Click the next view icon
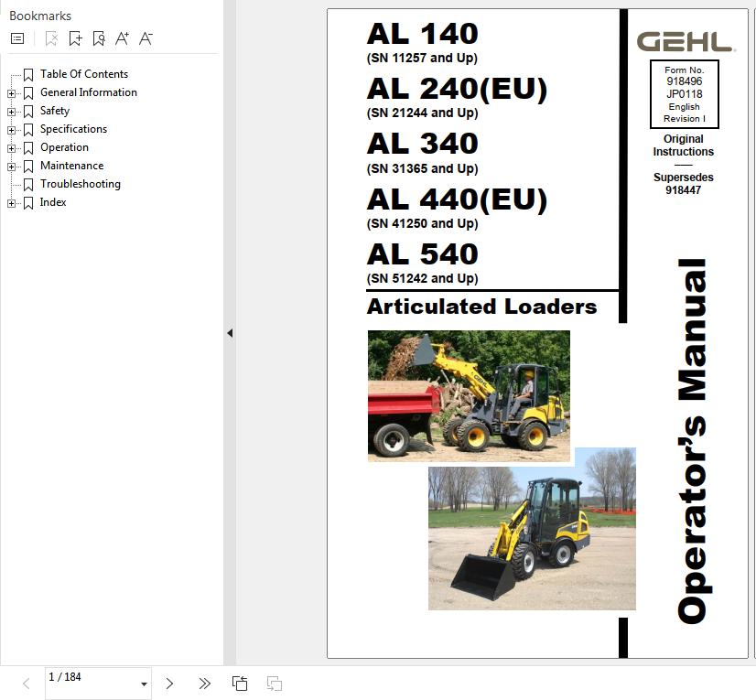 [275, 684]
